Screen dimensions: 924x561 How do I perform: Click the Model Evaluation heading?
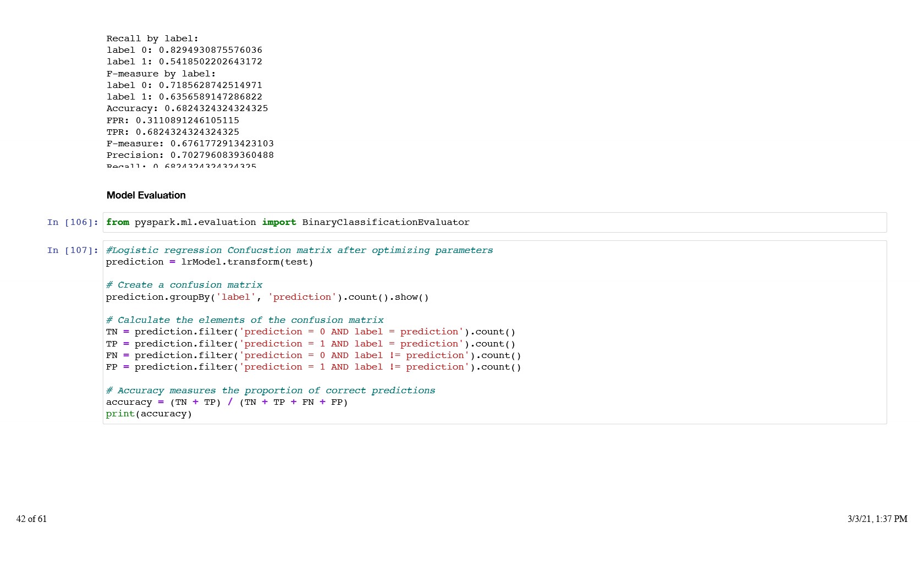(146, 195)
